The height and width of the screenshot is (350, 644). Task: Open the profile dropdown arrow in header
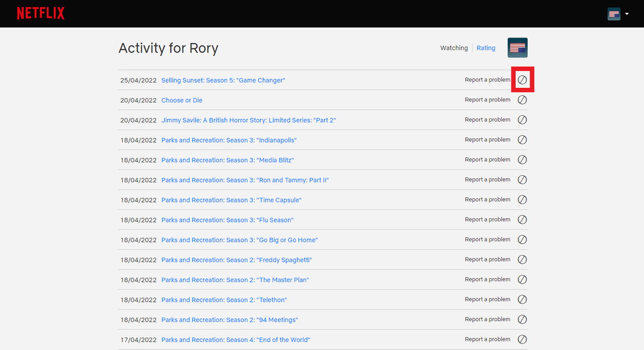(x=627, y=14)
